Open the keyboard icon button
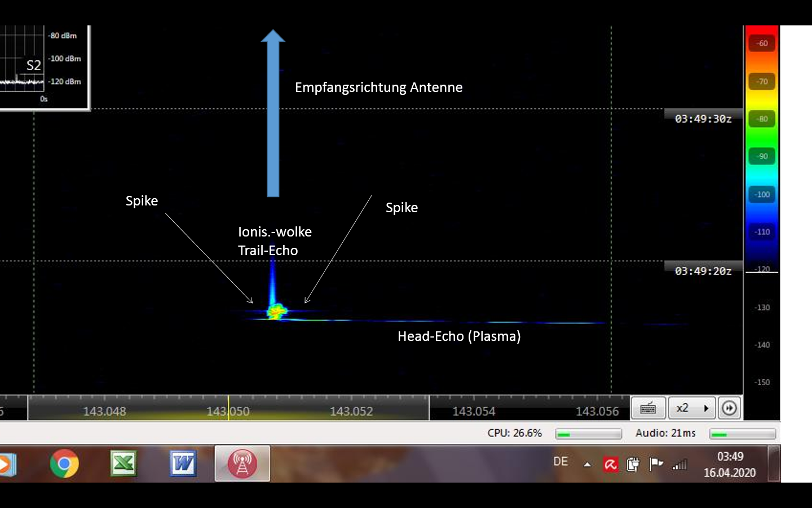This screenshot has height=508, width=812. tap(648, 408)
